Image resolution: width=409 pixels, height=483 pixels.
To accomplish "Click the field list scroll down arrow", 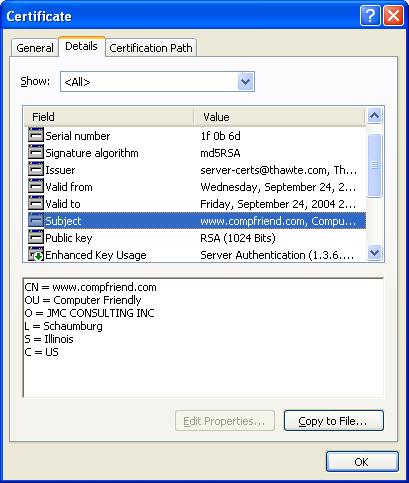I will [x=374, y=253].
